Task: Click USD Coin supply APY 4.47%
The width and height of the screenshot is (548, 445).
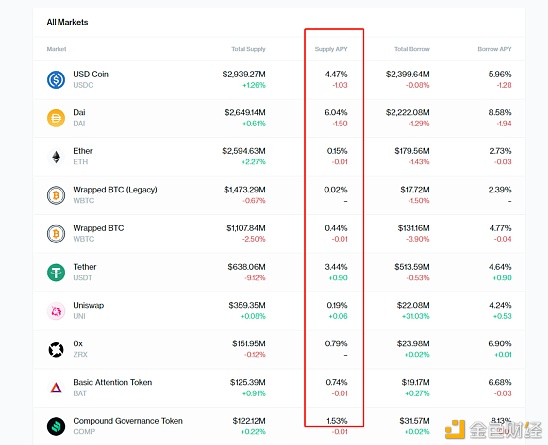Action: [x=336, y=74]
